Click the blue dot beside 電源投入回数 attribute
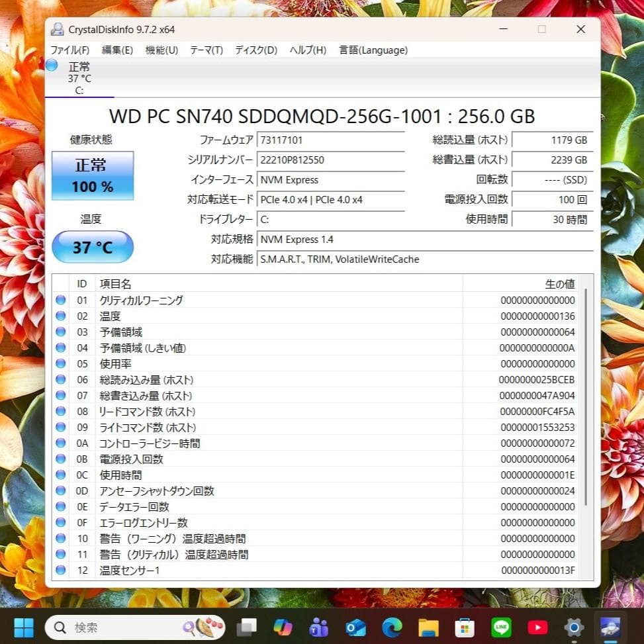The width and height of the screenshot is (644, 644). [x=61, y=459]
